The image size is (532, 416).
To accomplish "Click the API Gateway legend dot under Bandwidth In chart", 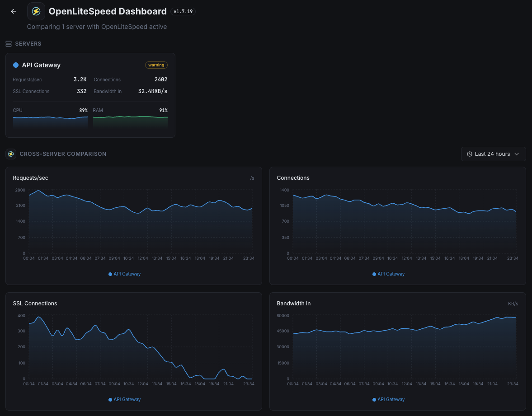I will (374, 399).
